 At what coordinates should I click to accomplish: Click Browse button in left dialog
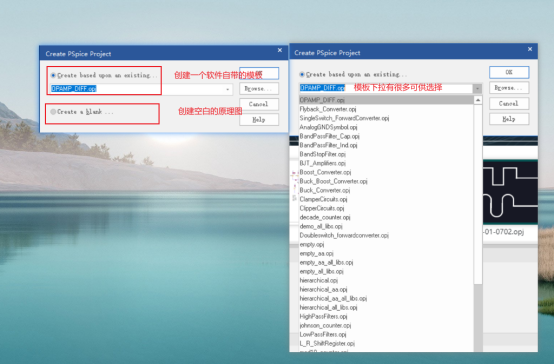point(259,88)
